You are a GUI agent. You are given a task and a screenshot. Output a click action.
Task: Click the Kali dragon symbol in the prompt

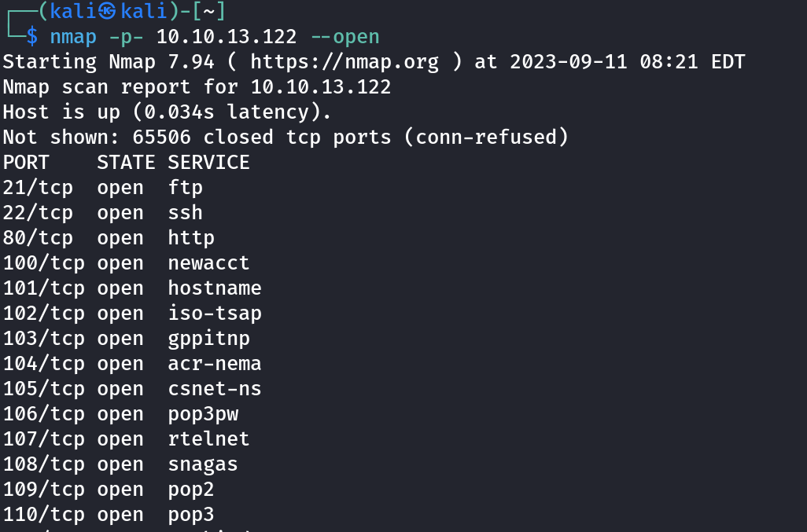click(109, 12)
